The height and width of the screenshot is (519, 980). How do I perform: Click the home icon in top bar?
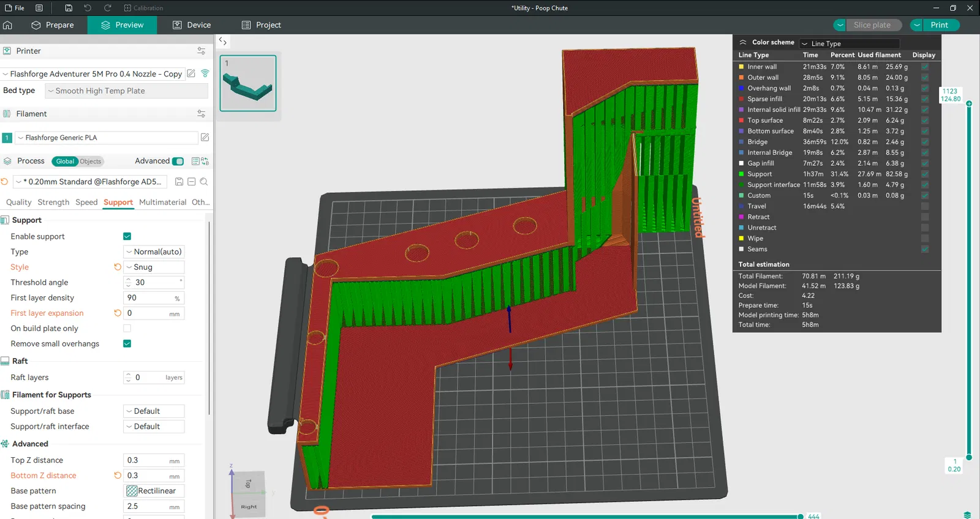(x=7, y=25)
